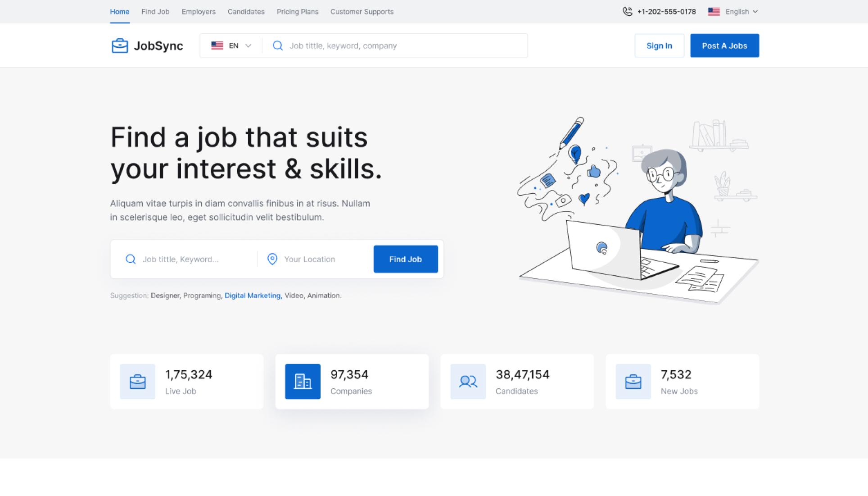The height and width of the screenshot is (496, 868).
Task: Click the Post A Jobs button
Action: [724, 46]
